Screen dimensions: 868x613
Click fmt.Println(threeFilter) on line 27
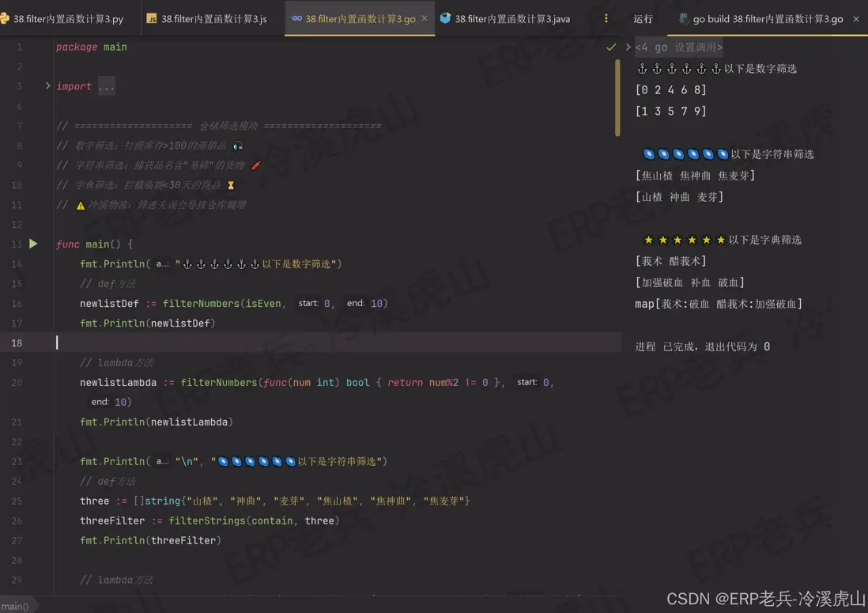point(150,540)
